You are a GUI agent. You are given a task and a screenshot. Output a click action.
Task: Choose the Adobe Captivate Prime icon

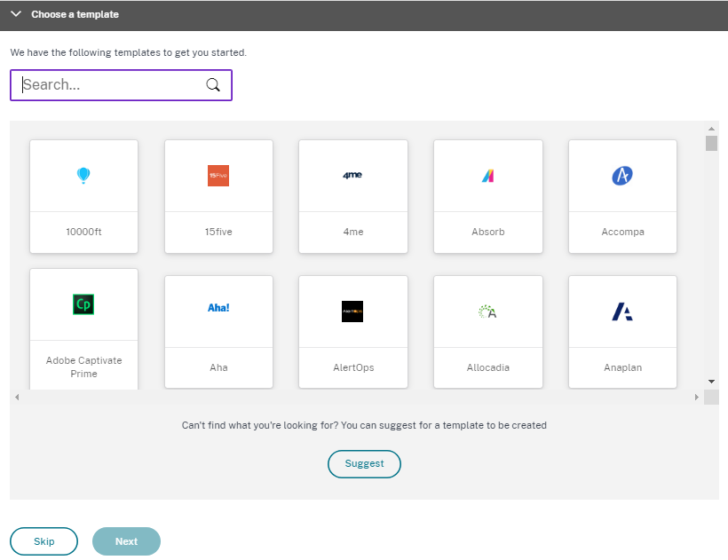pyautogui.click(x=83, y=304)
